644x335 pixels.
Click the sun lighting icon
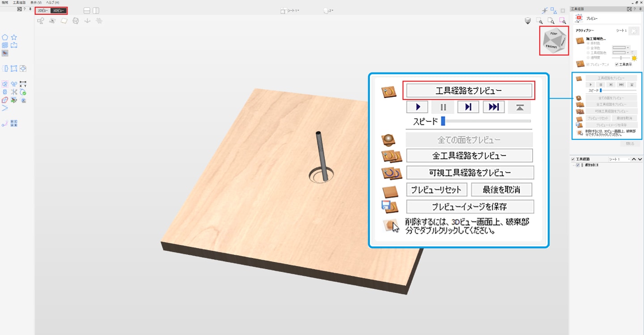pyautogui.click(x=634, y=58)
